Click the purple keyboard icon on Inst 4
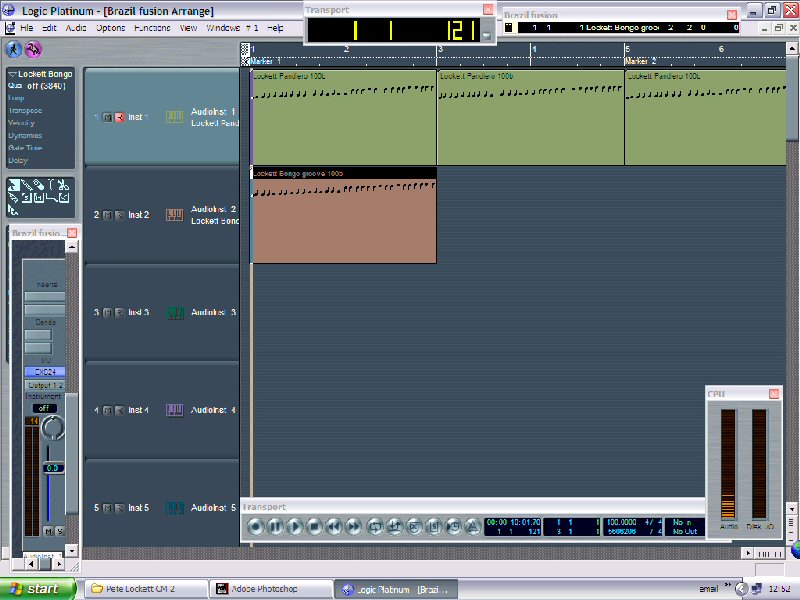 [174, 410]
